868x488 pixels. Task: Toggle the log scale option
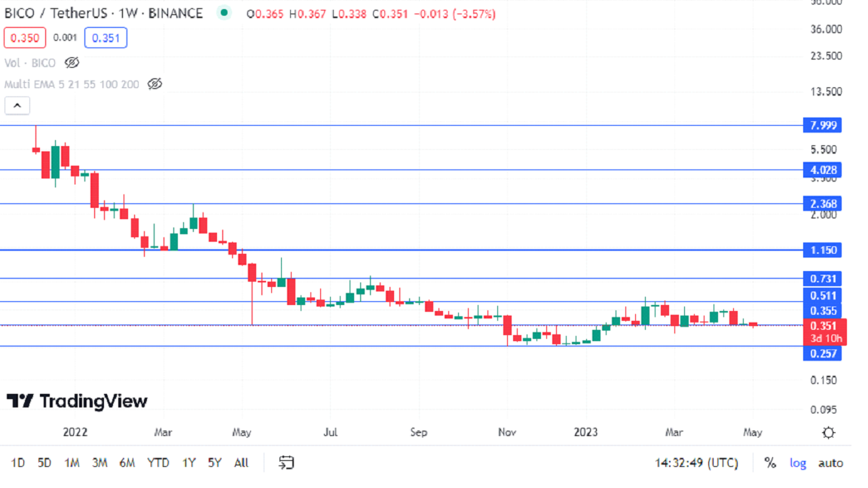(x=798, y=463)
